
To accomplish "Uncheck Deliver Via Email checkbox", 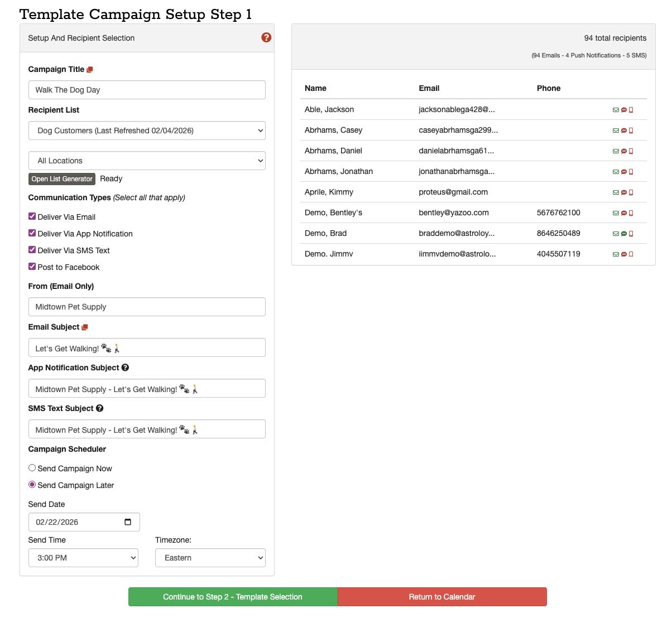I will click(x=32, y=216).
